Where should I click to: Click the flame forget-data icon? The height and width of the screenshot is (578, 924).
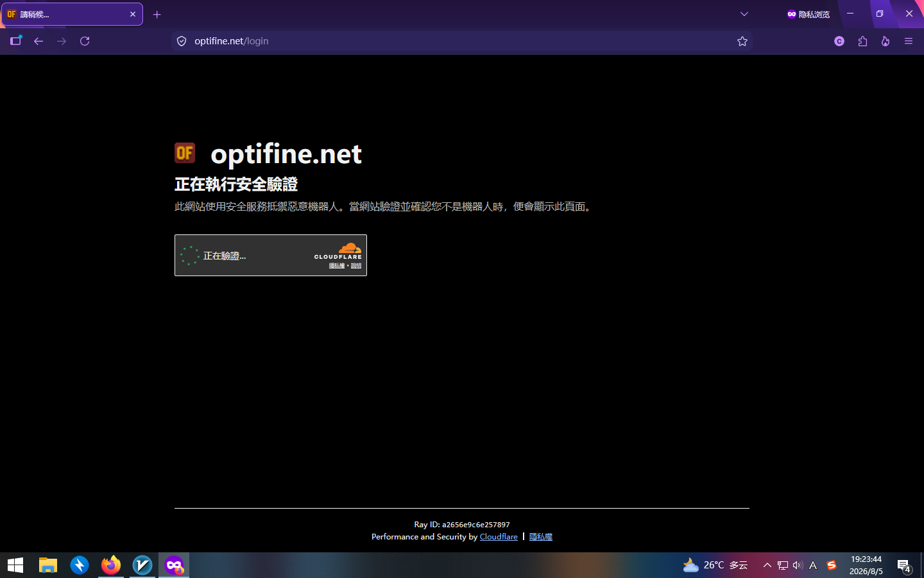tap(886, 41)
